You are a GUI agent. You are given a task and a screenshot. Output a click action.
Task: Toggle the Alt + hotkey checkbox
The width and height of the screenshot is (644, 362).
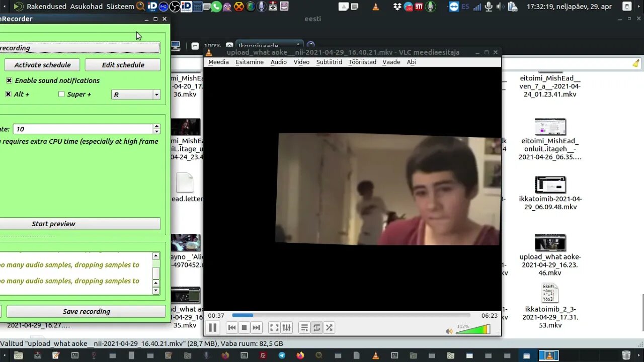(x=8, y=94)
